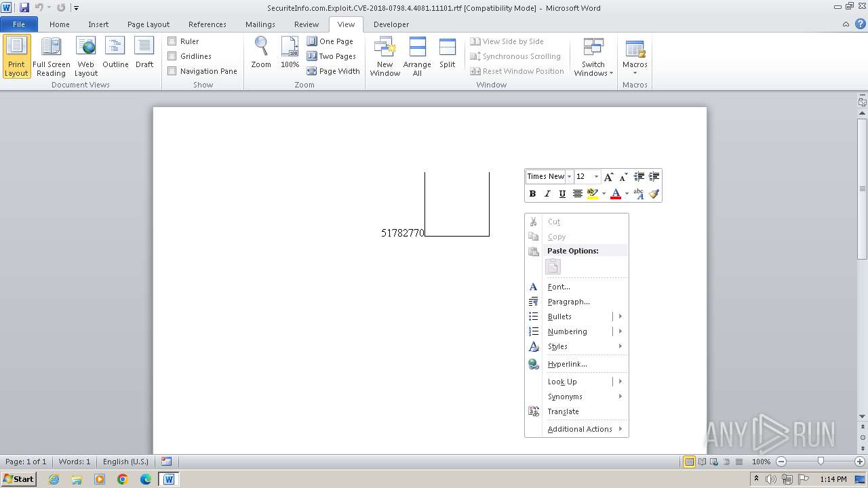The height and width of the screenshot is (488, 868).
Task: Click the Start button
Action: pyautogui.click(x=18, y=479)
